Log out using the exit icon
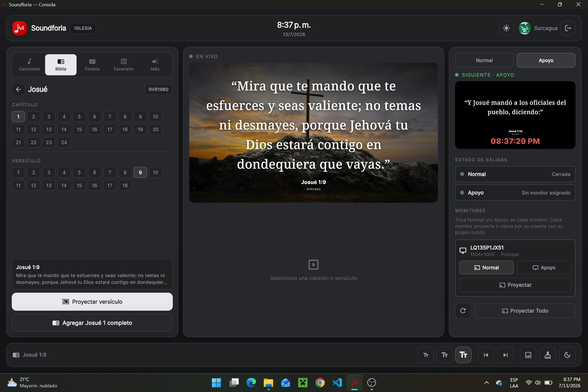The width and height of the screenshot is (588, 392). (x=568, y=28)
